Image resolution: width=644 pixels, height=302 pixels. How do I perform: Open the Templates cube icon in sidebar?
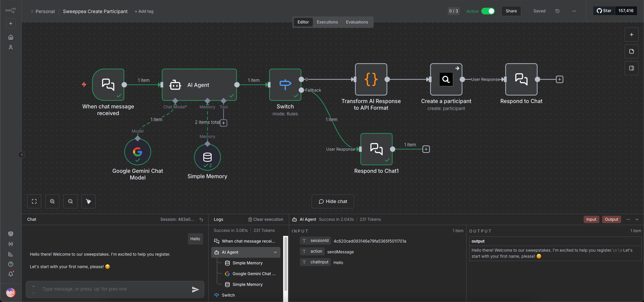point(11,234)
